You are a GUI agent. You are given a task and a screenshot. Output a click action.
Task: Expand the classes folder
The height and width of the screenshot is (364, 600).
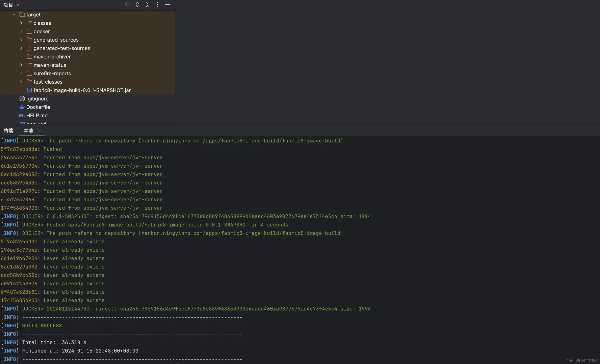[x=21, y=23]
